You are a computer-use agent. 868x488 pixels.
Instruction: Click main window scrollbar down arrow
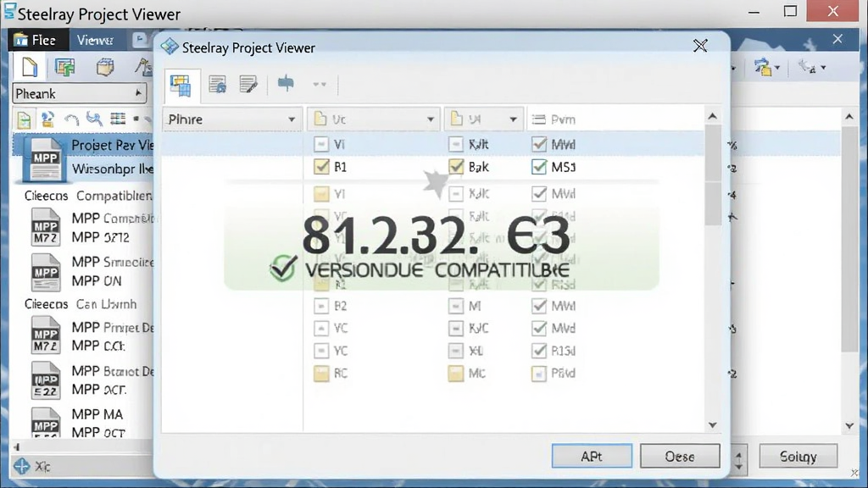849,425
